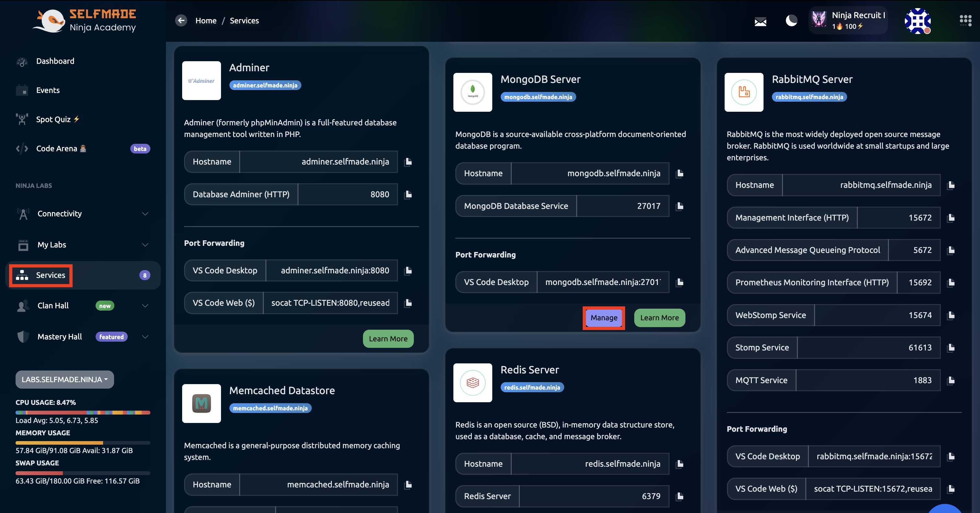The width and height of the screenshot is (980, 513).
Task: Copy the Memcached hostname value
Action: 408,484
